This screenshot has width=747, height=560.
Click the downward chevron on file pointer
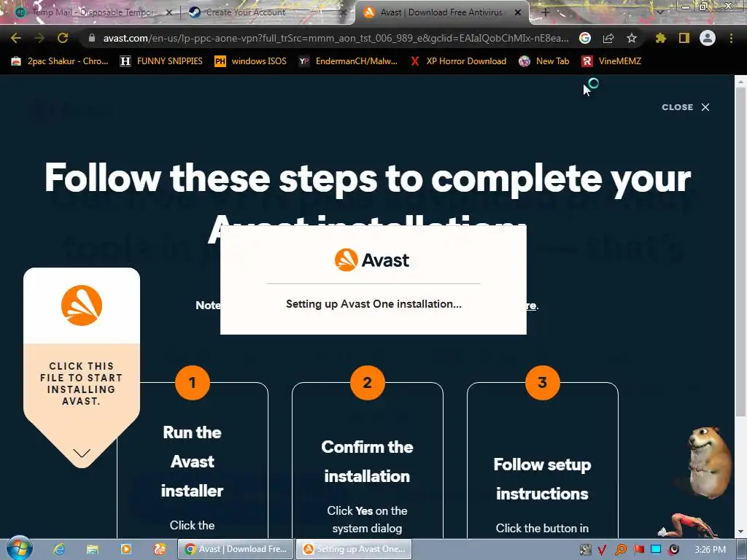point(82,453)
